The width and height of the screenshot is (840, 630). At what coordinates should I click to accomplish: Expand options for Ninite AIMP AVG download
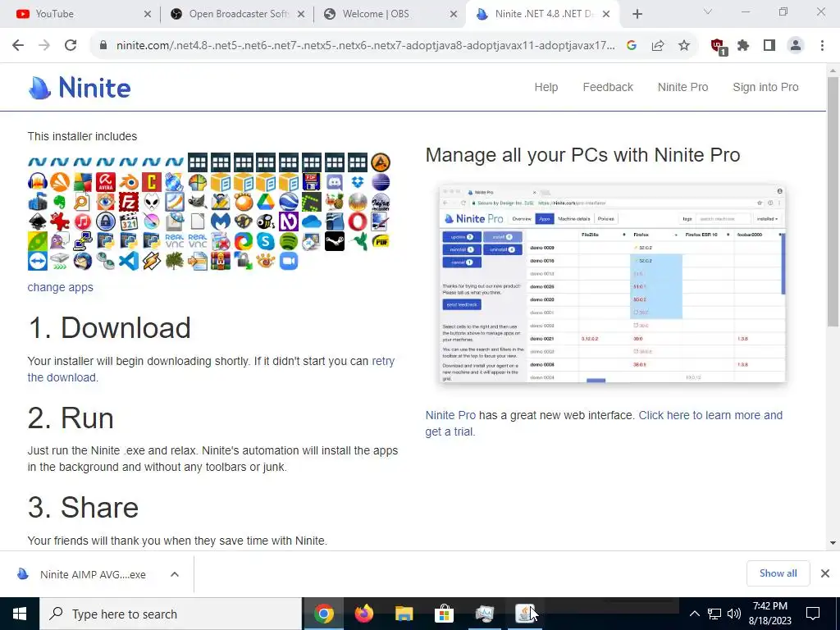[x=175, y=574]
